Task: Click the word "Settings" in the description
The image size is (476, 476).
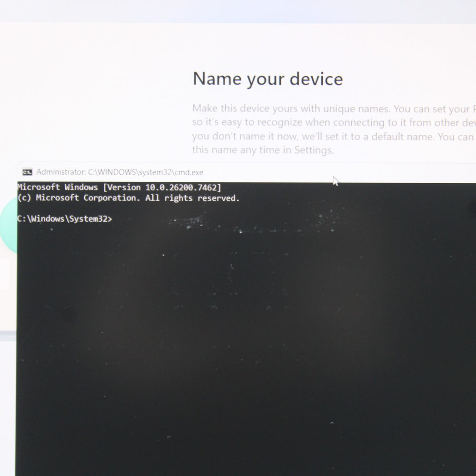Action: point(313,150)
